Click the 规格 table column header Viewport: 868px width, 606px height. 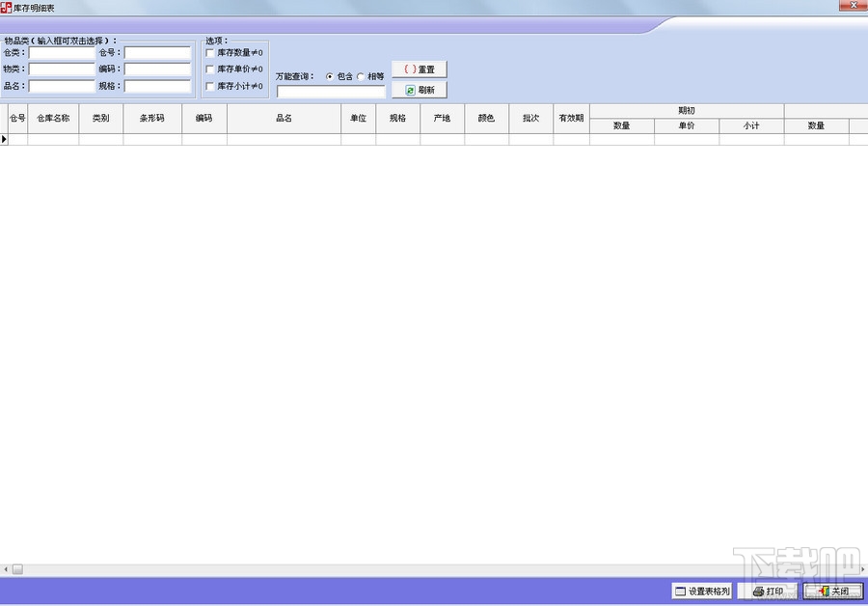click(x=398, y=118)
